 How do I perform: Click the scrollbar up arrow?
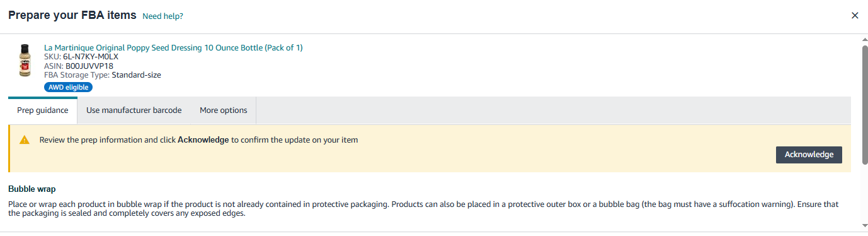point(864,40)
